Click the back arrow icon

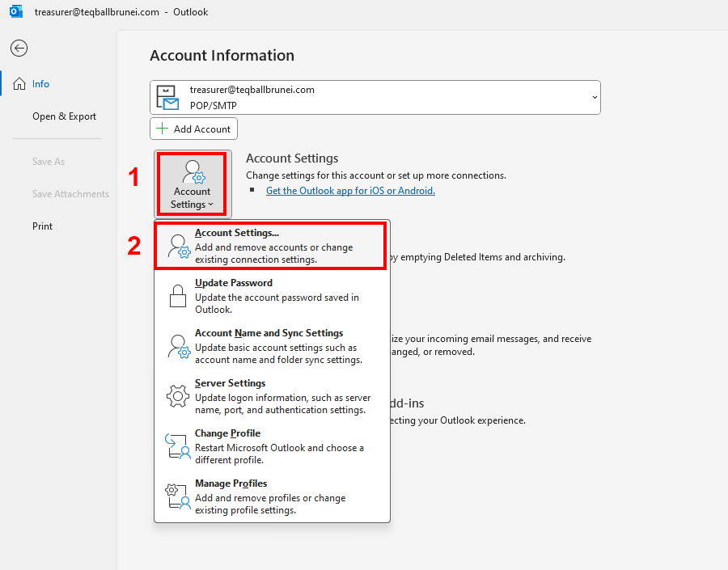[x=19, y=49]
